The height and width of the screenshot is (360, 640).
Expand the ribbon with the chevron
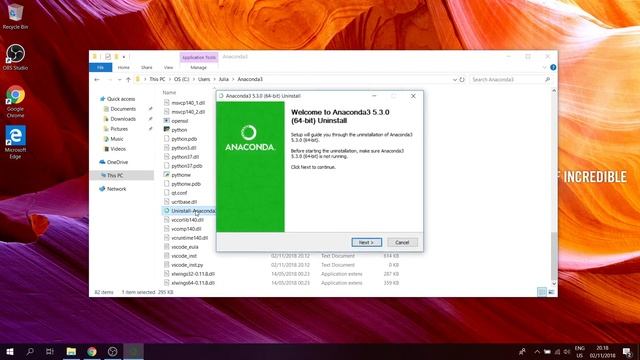pyautogui.click(x=544, y=67)
